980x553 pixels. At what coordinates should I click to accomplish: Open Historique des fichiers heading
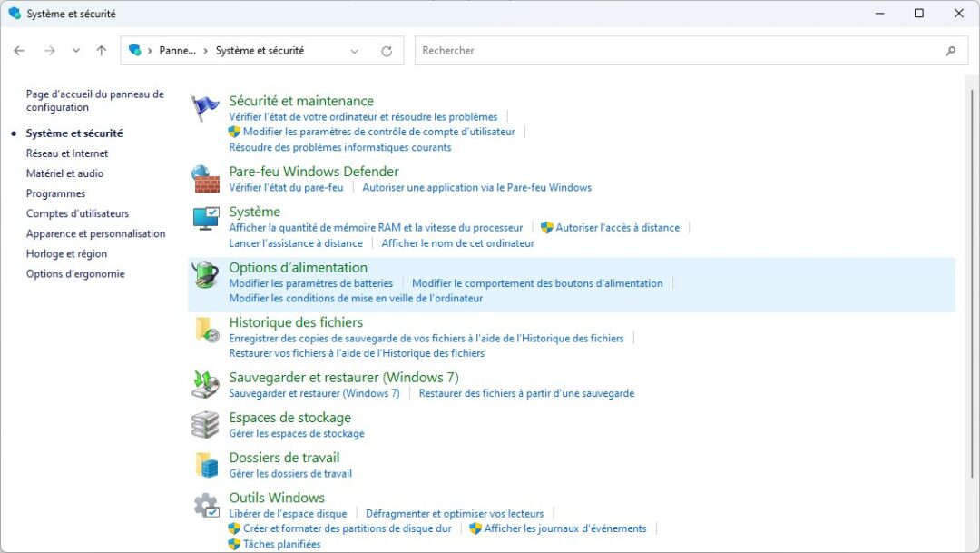pos(296,322)
